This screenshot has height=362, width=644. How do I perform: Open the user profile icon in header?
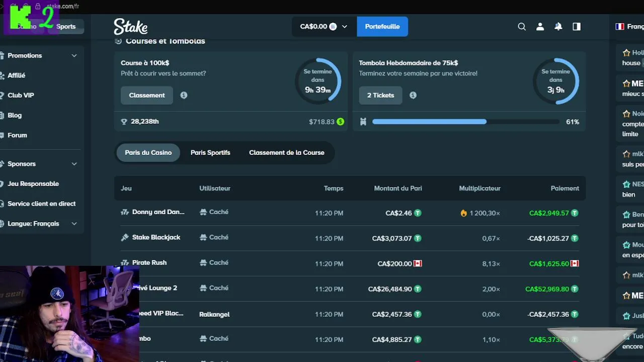pyautogui.click(x=540, y=27)
